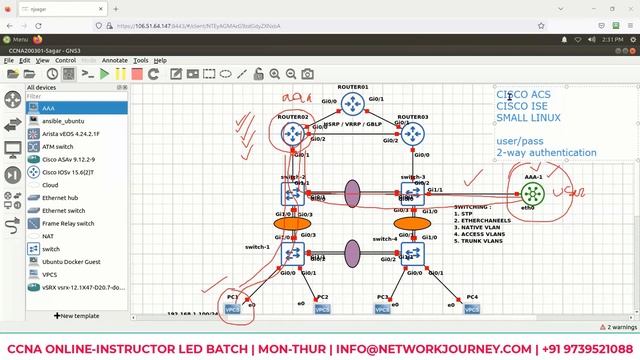The height and width of the screenshot is (360, 640).
Task: Open the Annotate menu
Action: [x=115, y=60]
